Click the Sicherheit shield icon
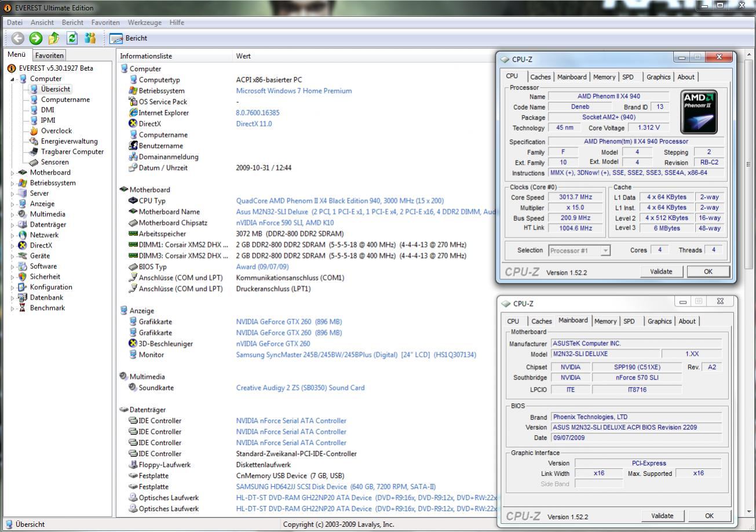 pyautogui.click(x=23, y=277)
